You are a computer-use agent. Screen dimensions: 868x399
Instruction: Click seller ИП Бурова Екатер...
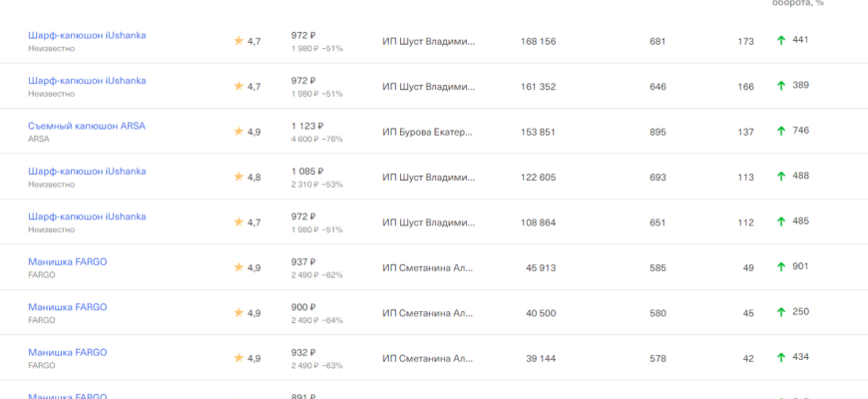(428, 132)
